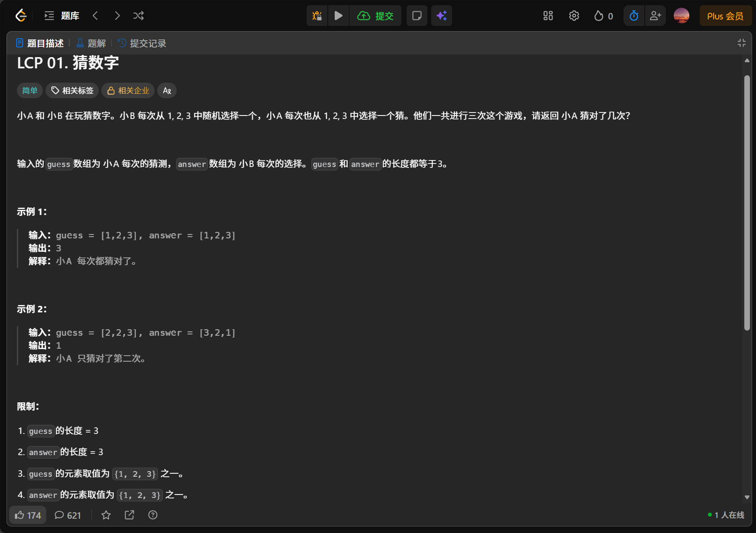
Task: Favorite the problem with star icon
Action: (x=106, y=515)
